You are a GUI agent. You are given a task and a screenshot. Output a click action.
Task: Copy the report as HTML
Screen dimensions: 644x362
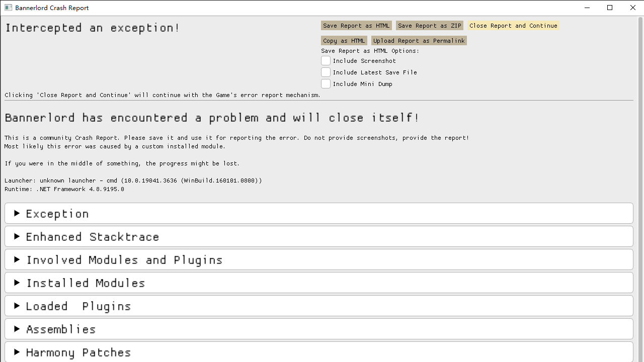click(344, 41)
